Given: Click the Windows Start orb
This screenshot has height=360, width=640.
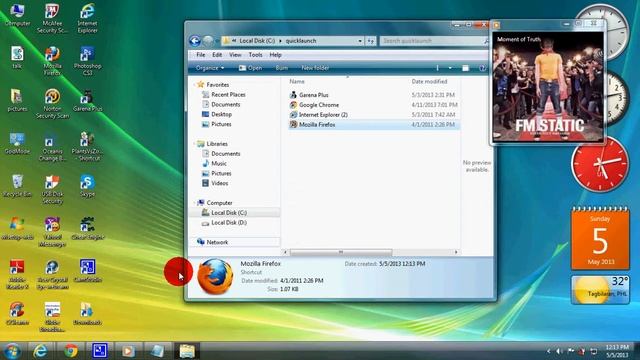Looking at the screenshot, I should tap(12, 351).
